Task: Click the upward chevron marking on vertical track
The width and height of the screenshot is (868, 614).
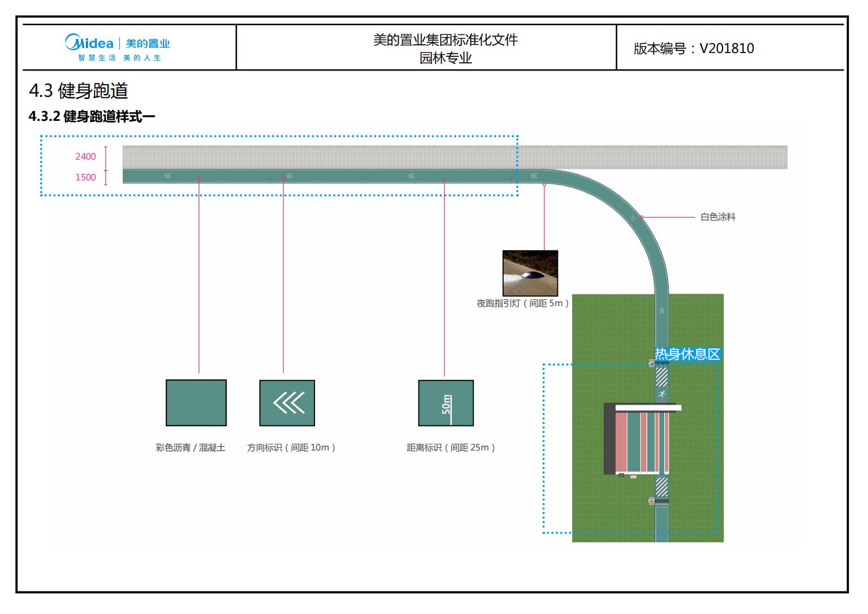Action: (662, 311)
